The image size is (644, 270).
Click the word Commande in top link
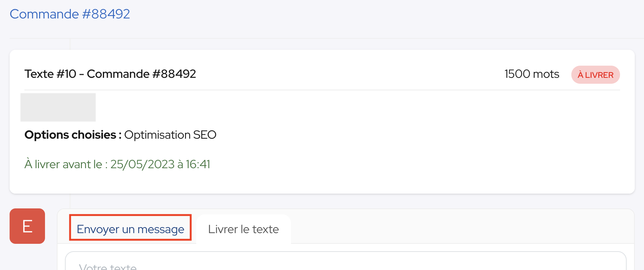pos(44,14)
